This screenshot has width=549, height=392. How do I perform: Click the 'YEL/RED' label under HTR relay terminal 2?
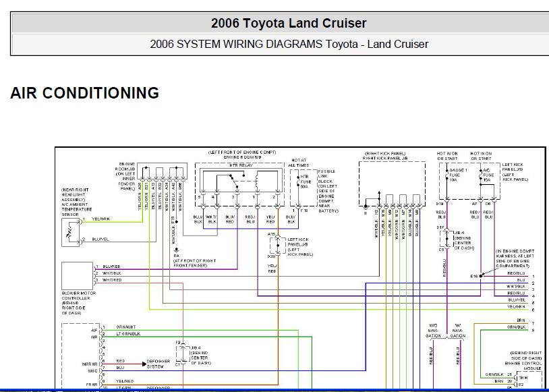click(270, 219)
